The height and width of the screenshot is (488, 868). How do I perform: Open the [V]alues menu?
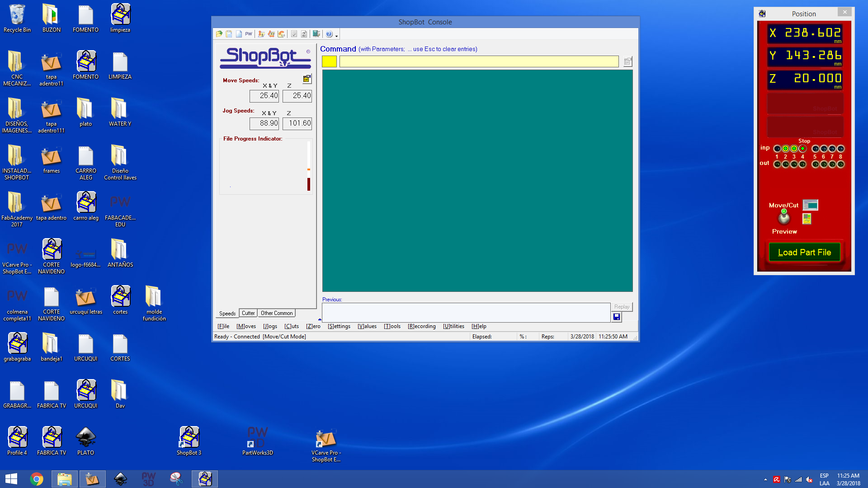pos(367,326)
